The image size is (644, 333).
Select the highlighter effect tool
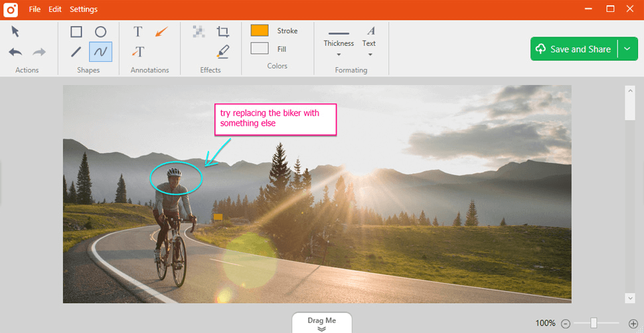[223, 52]
